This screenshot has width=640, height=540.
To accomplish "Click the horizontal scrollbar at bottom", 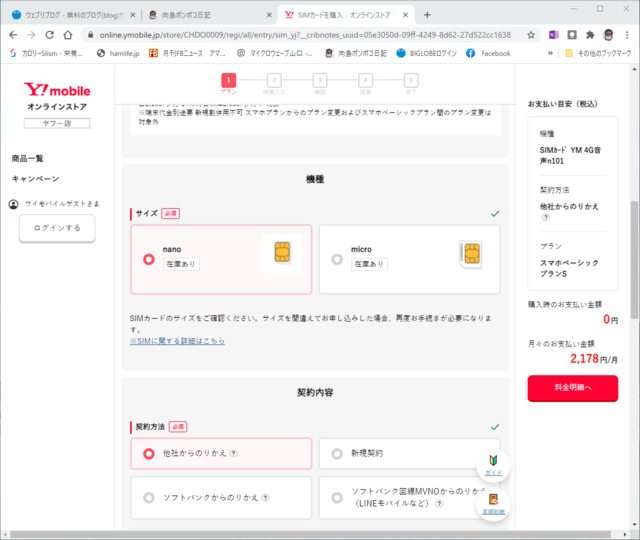I will pos(310,534).
